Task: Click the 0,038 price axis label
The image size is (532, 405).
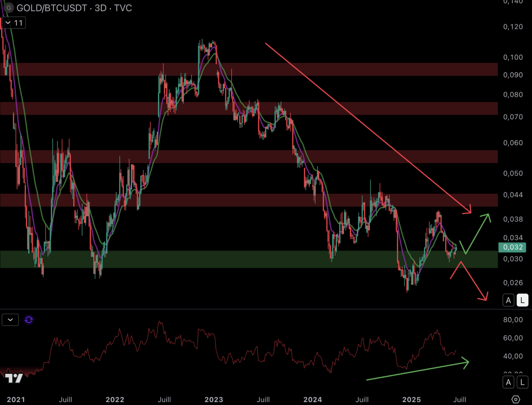Action: (513, 219)
